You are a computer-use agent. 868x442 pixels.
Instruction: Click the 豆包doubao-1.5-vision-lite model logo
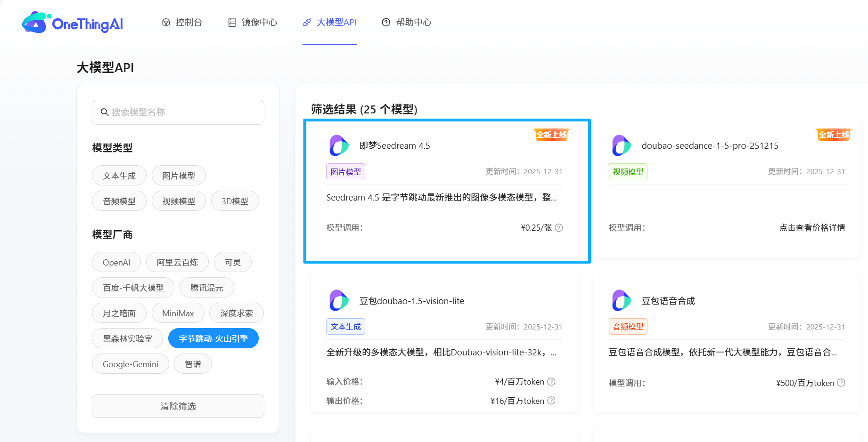pyautogui.click(x=338, y=300)
